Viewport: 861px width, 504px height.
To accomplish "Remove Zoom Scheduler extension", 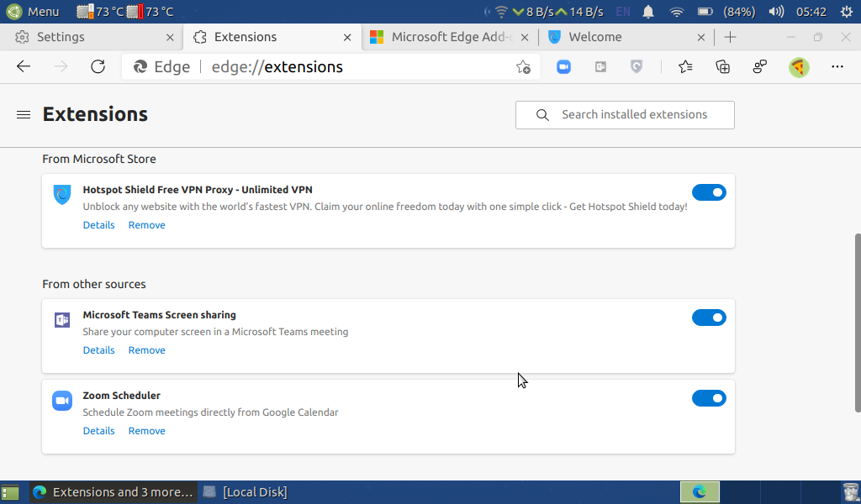I will coord(146,431).
